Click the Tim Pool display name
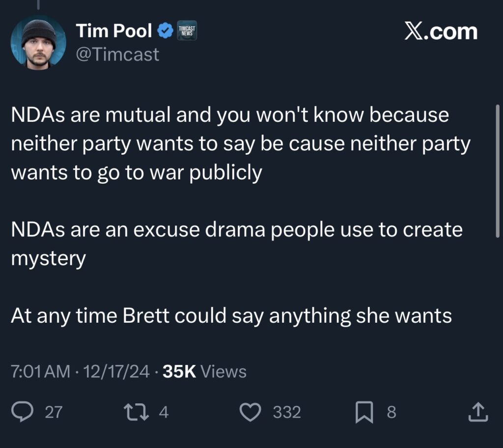 point(113,31)
